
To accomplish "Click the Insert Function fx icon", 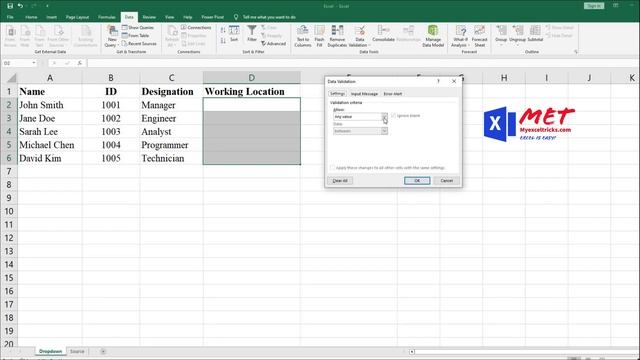I will coord(80,63).
